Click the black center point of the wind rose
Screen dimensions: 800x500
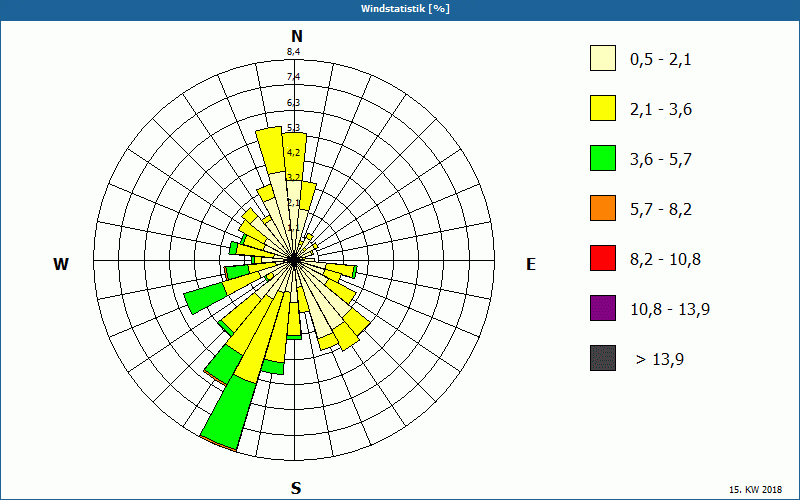(x=294, y=260)
